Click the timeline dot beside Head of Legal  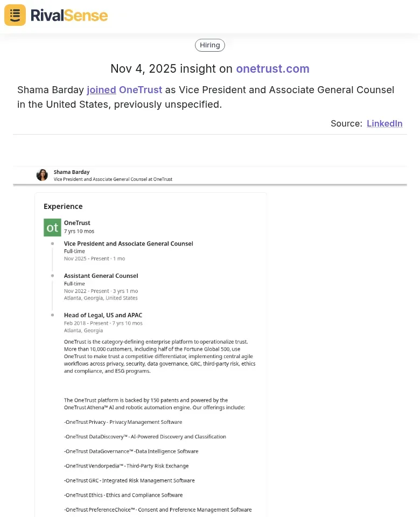click(52, 315)
